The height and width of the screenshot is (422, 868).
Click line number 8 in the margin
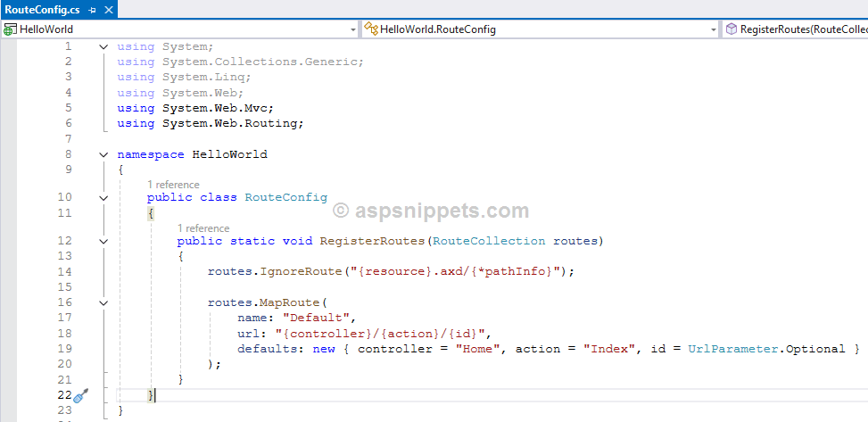point(68,154)
